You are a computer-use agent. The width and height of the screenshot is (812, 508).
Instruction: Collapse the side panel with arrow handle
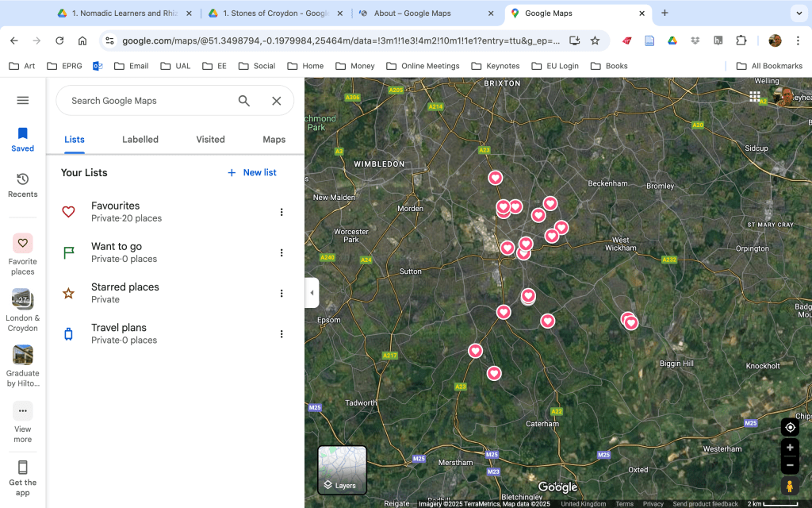(312, 293)
